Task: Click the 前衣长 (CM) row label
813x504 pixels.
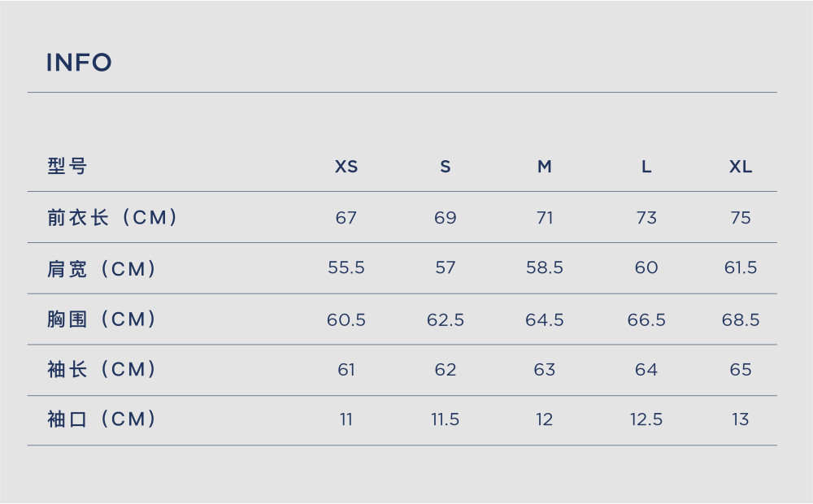Action: click(x=112, y=217)
